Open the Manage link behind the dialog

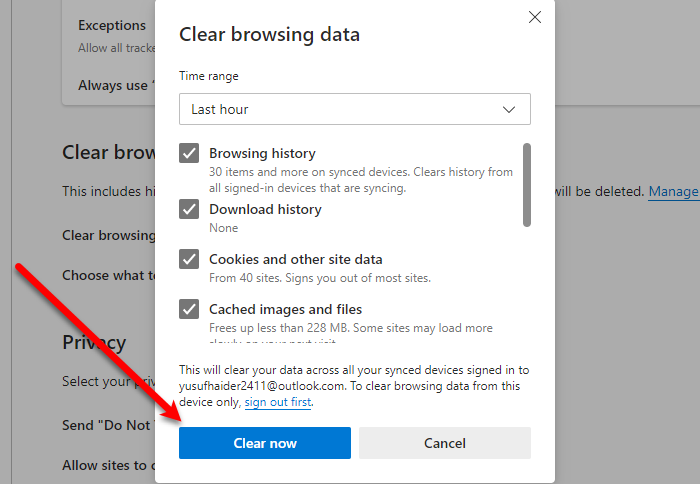pyautogui.click(x=673, y=191)
